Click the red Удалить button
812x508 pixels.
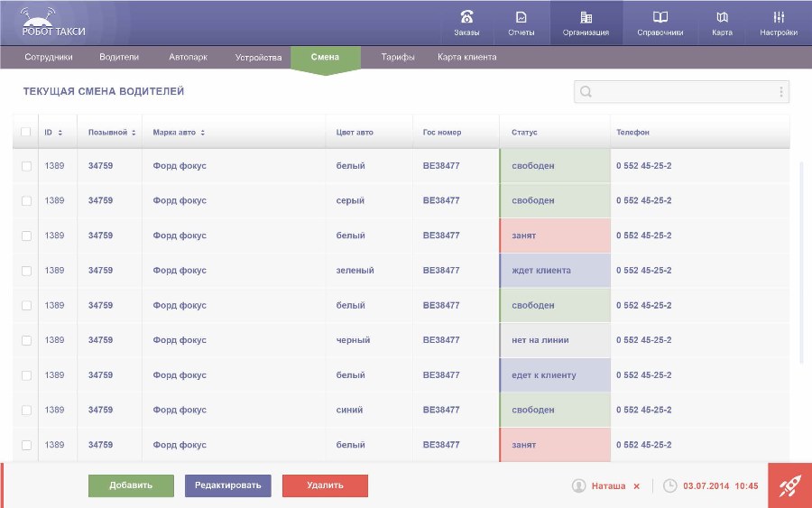(325, 485)
